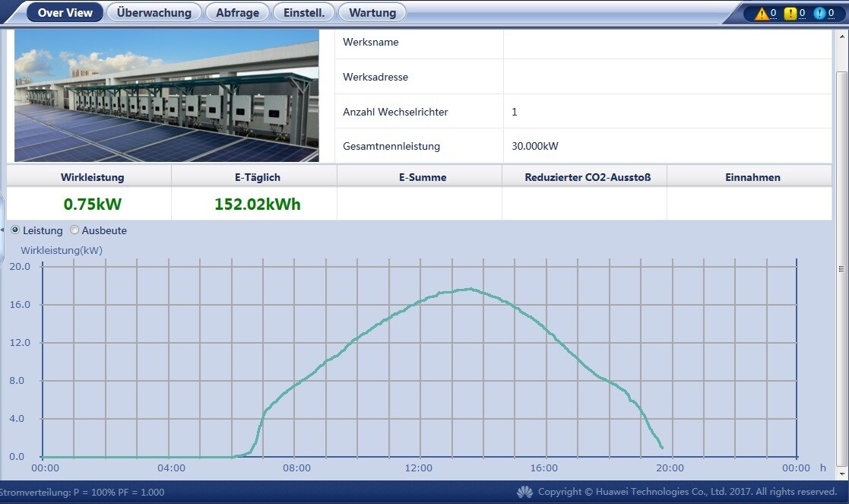849x504 pixels.
Task: Expand the left side panel arrow
Action: click(2, 228)
